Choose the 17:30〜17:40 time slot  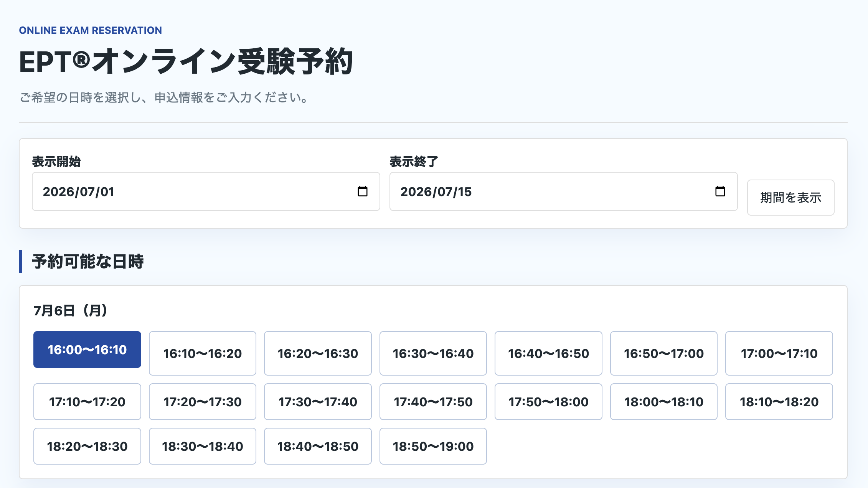(318, 402)
